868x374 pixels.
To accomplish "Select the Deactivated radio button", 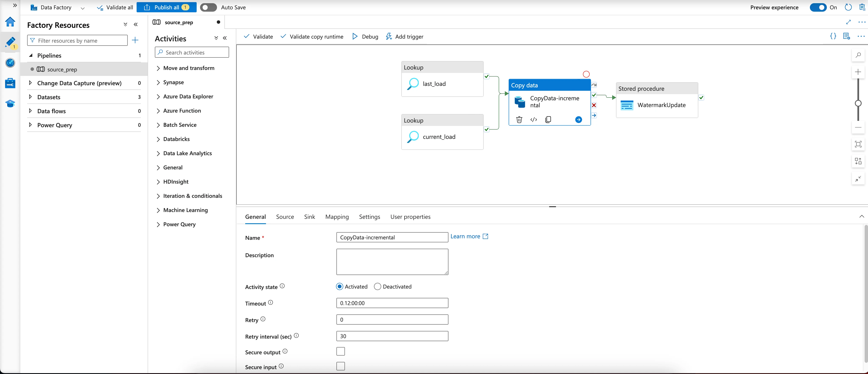I will tap(377, 287).
